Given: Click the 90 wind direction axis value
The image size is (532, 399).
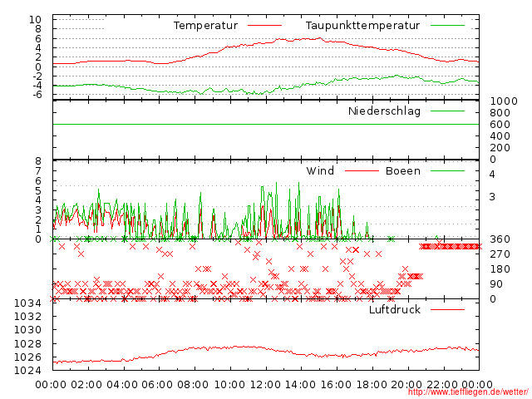Looking at the screenshot, I should pyautogui.click(x=496, y=284).
